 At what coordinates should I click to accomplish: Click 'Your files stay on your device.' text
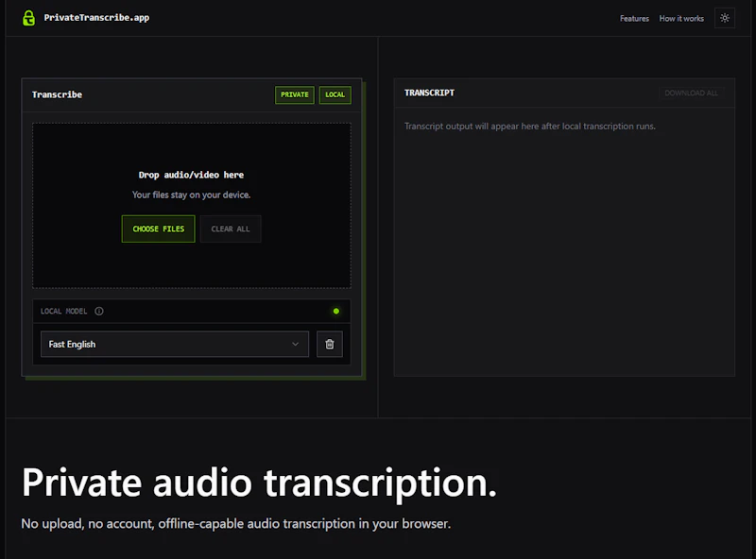pyautogui.click(x=192, y=195)
